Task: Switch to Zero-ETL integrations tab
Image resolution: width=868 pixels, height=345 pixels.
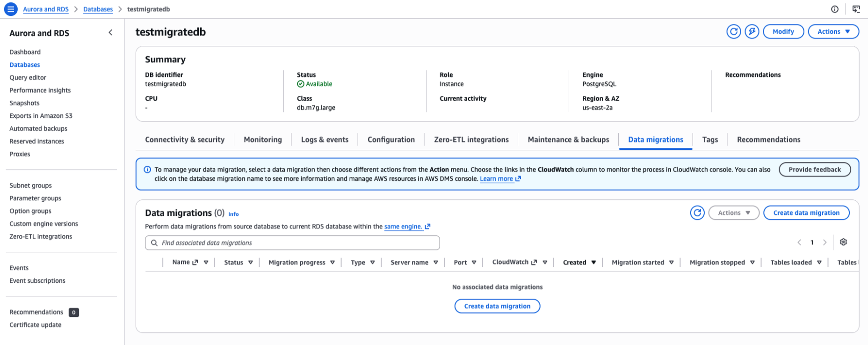Action: 471,139
